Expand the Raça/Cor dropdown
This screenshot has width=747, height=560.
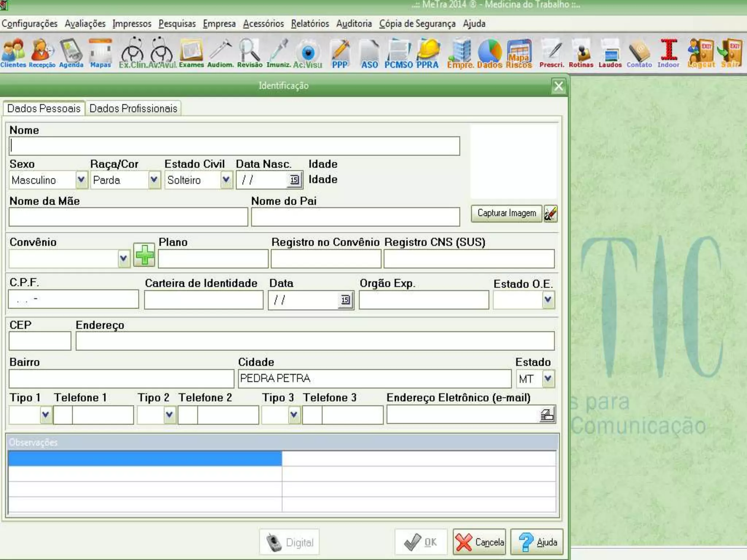(x=154, y=180)
